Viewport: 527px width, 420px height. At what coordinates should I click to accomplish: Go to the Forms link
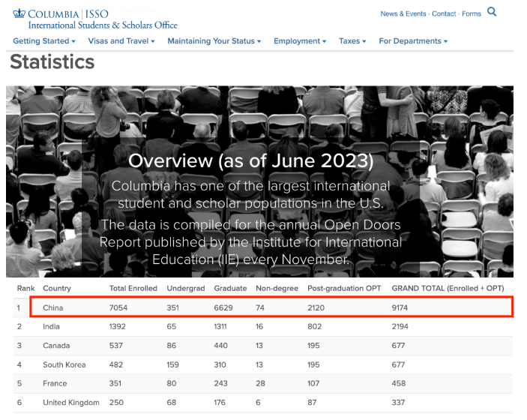pyautogui.click(x=472, y=13)
